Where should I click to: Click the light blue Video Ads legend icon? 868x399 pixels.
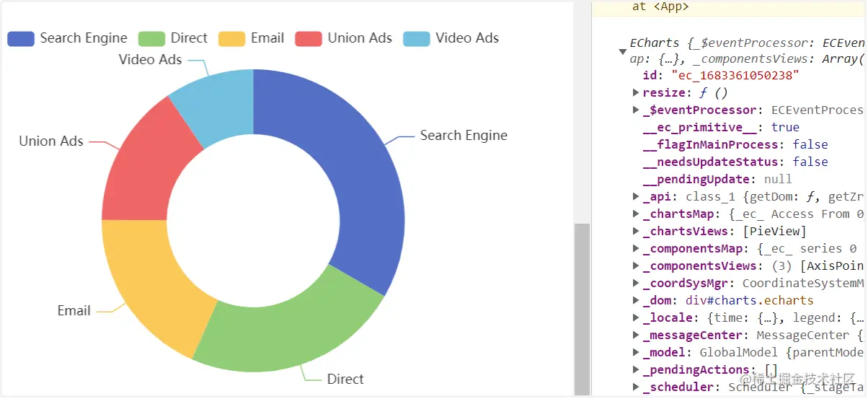pyautogui.click(x=416, y=39)
